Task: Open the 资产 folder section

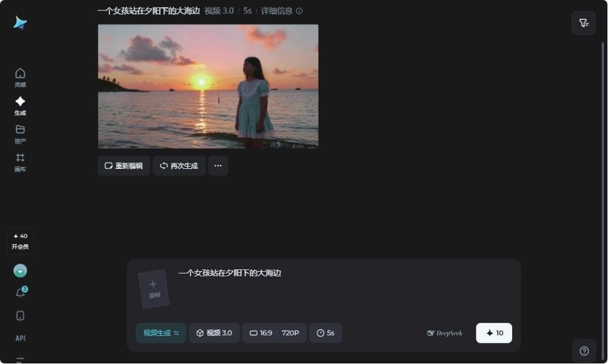Action: tap(20, 134)
